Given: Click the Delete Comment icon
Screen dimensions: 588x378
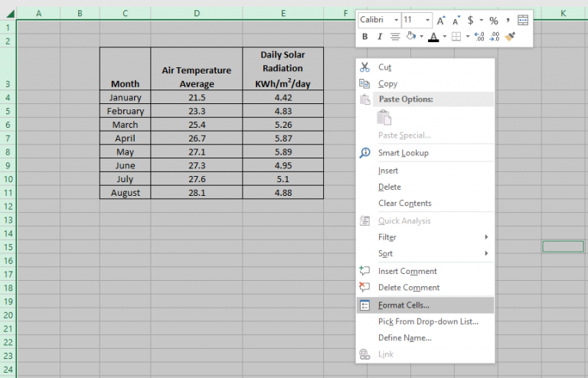Looking at the screenshot, I should [364, 287].
